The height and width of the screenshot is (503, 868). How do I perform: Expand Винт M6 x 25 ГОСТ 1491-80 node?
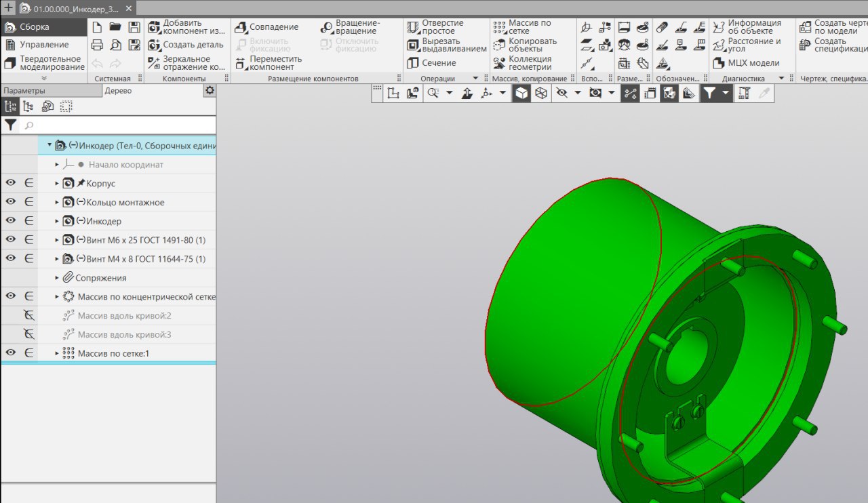pos(57,240)
